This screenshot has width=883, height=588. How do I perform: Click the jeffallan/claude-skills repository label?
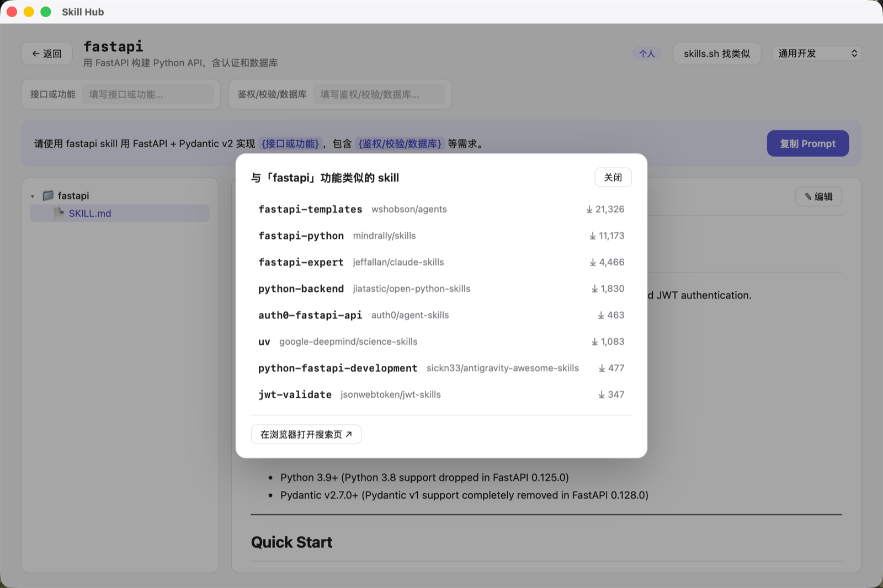pyautogui.click(x=398, y=262)
